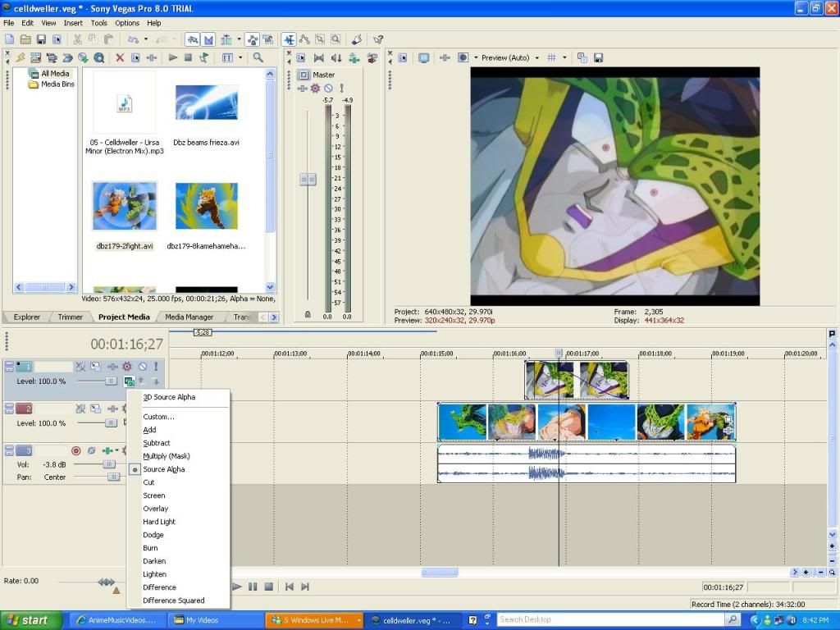Select the Celldweller mp3 file thumbnail
The height and width of the screenshot is (630, 840).
click(125, 103)
